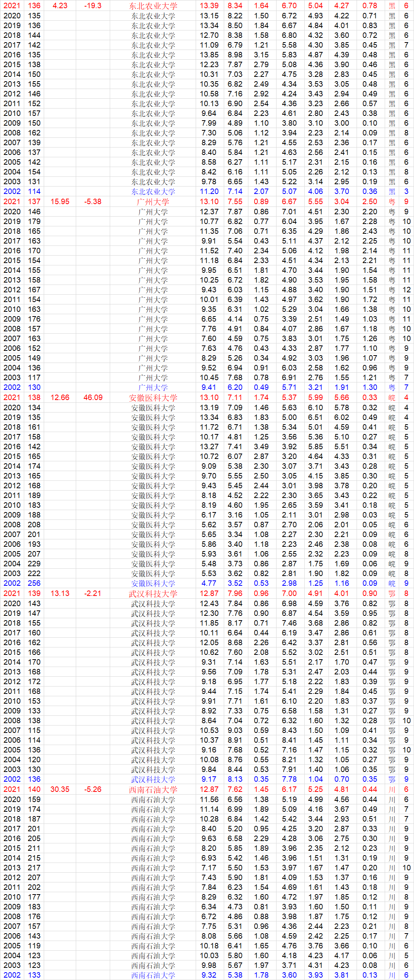This screenshot has height=980, width=414.
Task: Click blue 9.41 in the 广州大学 2002 row
Action: (x=209, y=388)
